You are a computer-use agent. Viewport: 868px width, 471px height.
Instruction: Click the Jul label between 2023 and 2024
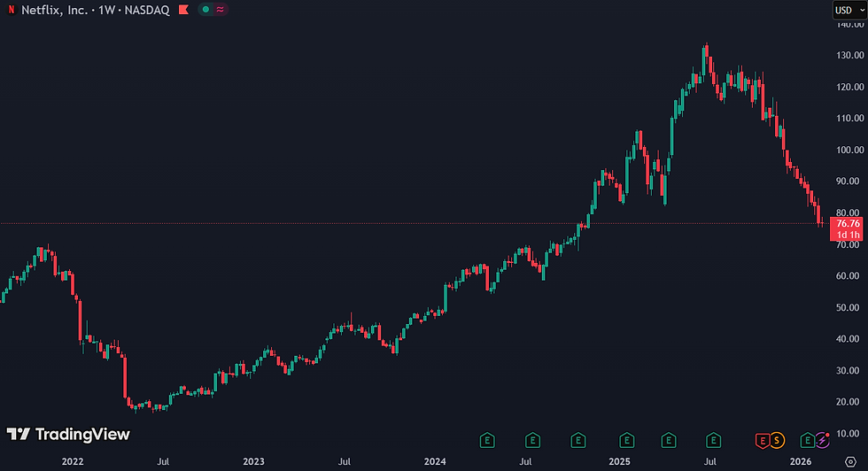coord(344,461)
